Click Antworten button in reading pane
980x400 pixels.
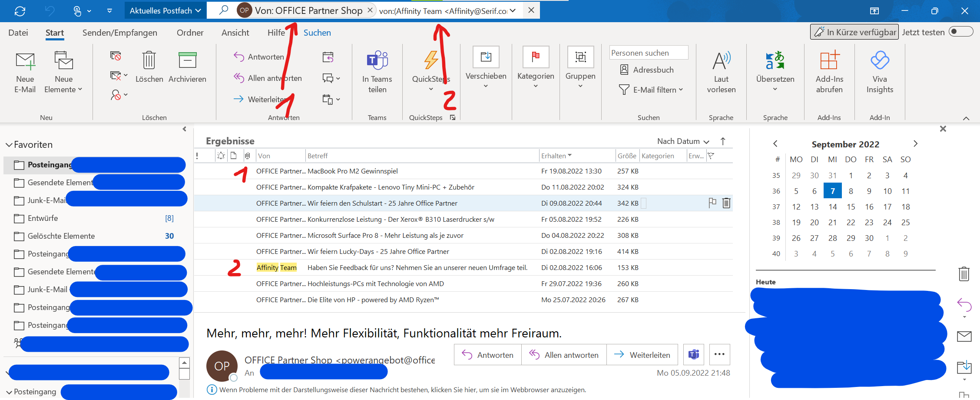pos(488,355)
